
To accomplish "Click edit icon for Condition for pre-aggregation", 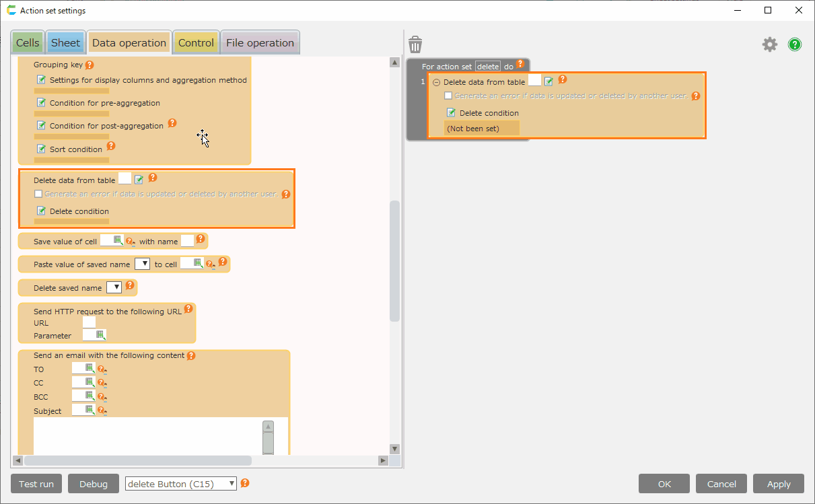I will (42, 103).
